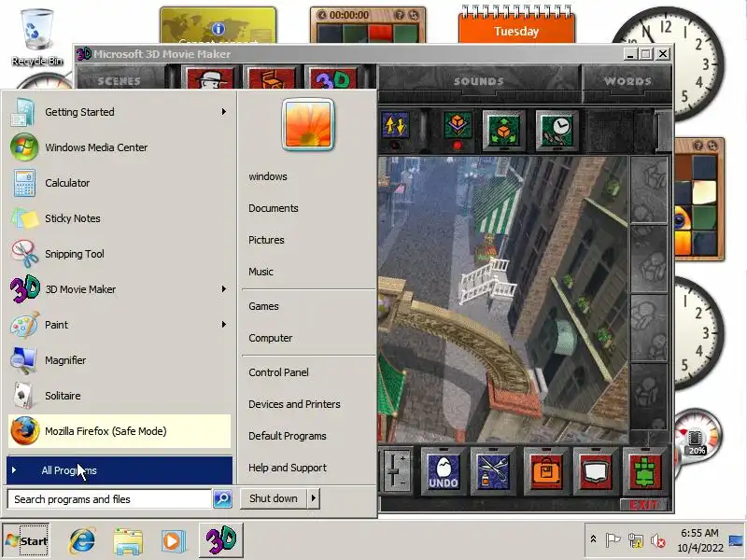
Task: Expand Paint recent files arrow
Action: point(224,325)
